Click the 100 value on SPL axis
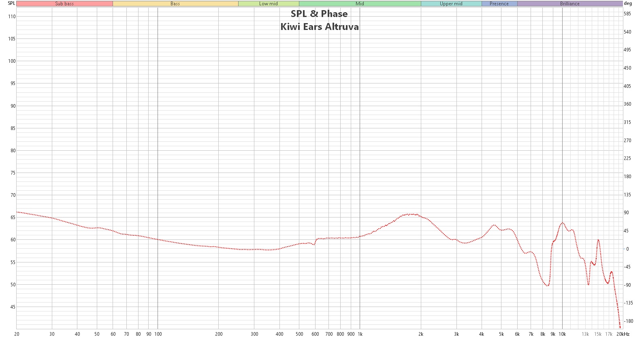 (x=12, y=61)
